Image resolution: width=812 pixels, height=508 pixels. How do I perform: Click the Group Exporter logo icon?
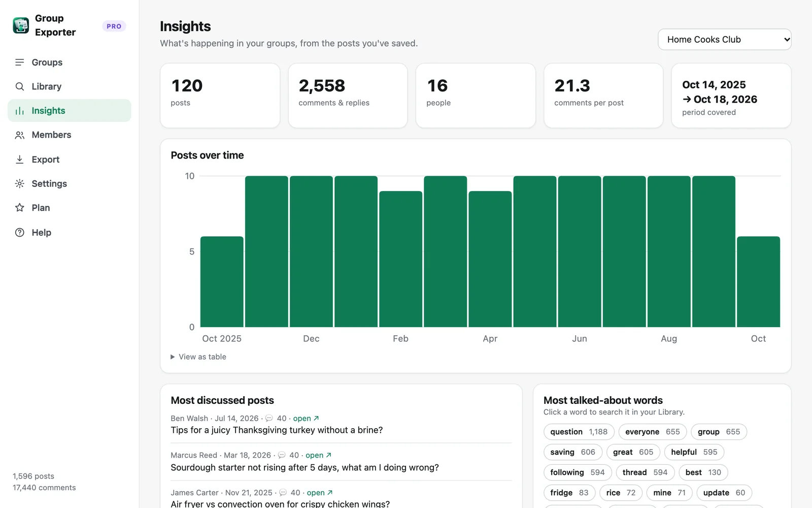[21, 25]
